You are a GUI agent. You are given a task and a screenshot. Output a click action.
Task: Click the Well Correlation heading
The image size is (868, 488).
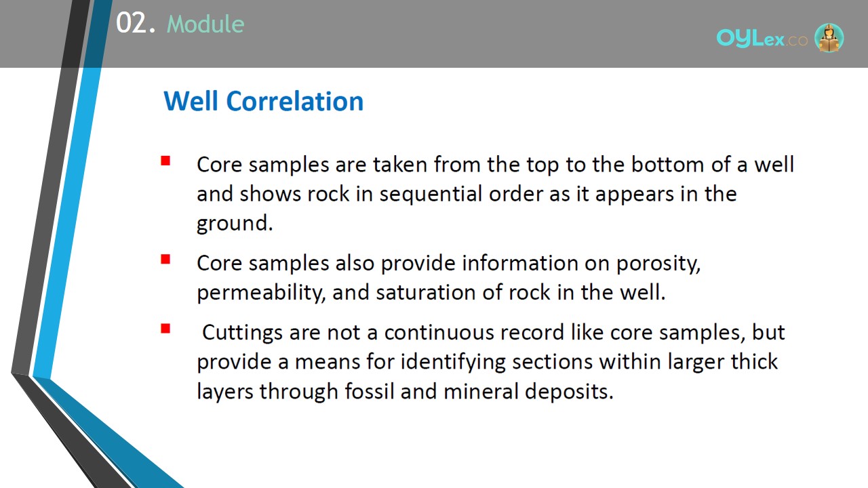[264, 101]
